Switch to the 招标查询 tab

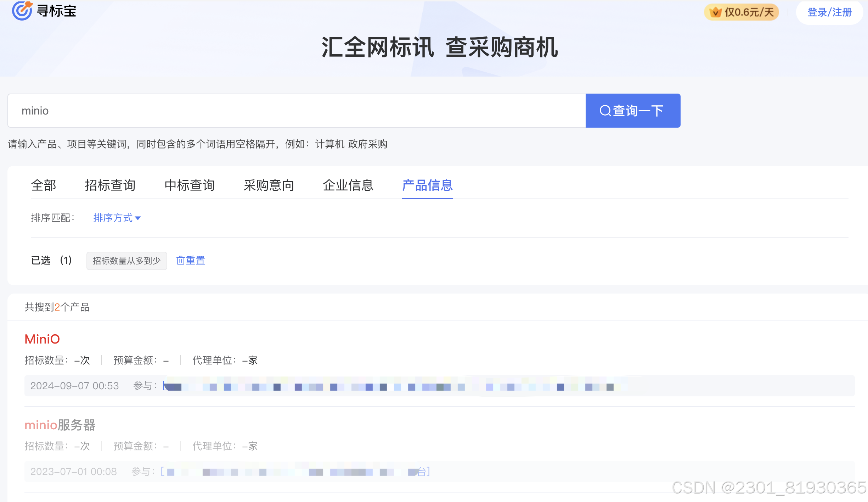[x=110, y=185]
